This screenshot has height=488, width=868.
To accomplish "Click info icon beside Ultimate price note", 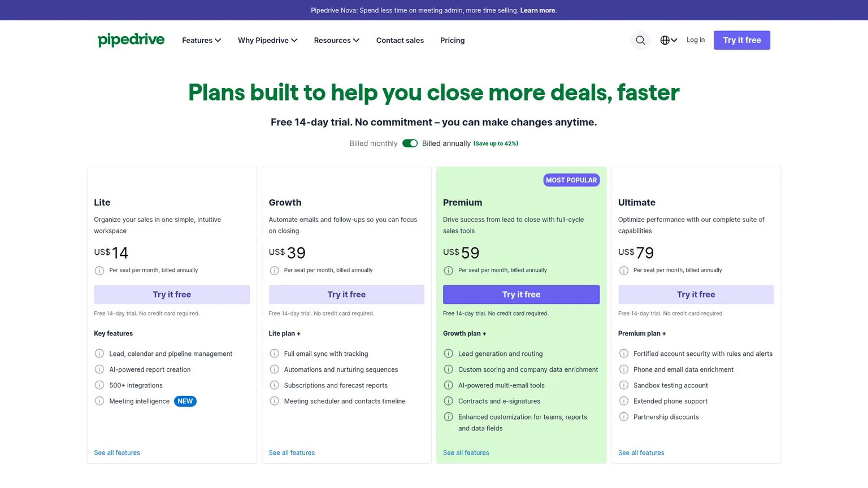I will click(x=624, y=271).
